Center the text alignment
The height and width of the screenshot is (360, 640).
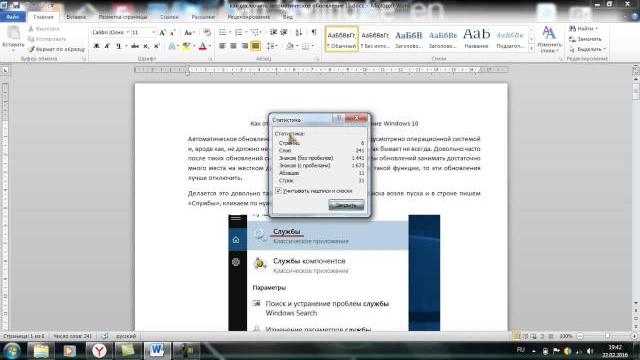coord(233,46)
